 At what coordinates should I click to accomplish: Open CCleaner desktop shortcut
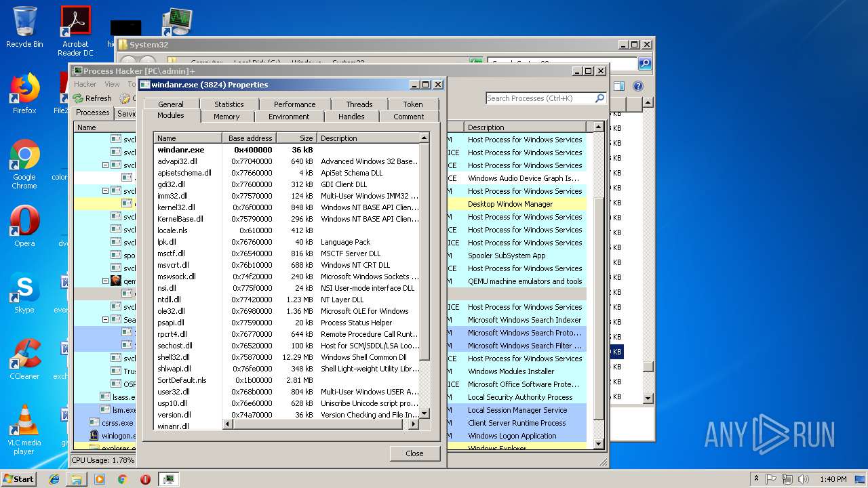click(24, 359)
